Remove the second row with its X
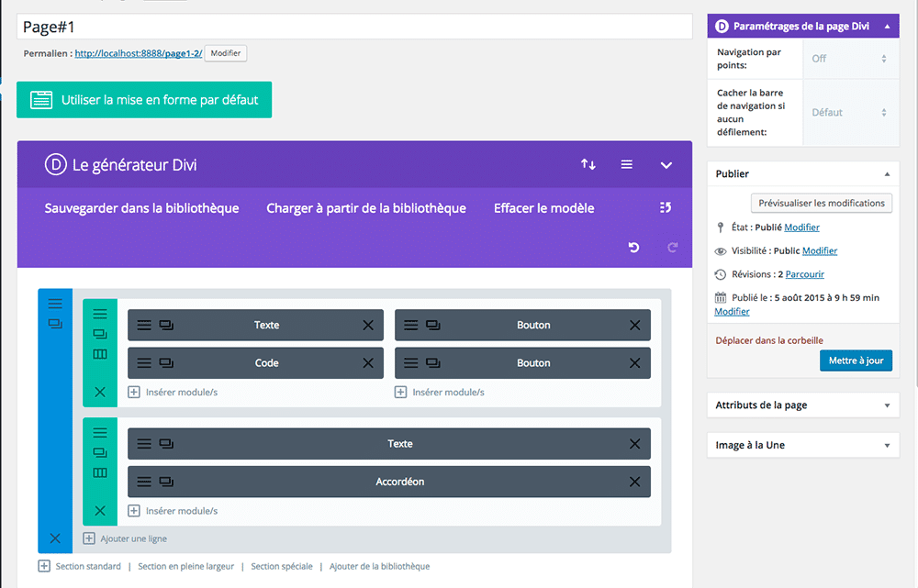 (100, 511)
